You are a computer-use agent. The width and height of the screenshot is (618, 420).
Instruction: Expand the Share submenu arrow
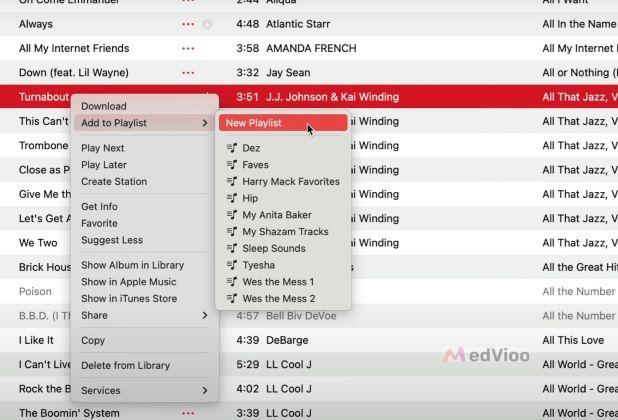tap(205, 315)
